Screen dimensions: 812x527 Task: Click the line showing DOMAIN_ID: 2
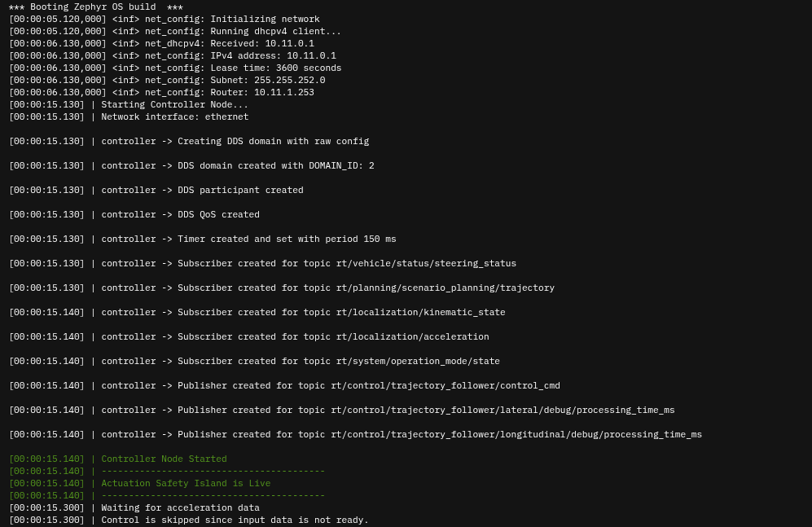tap(191, 165)
